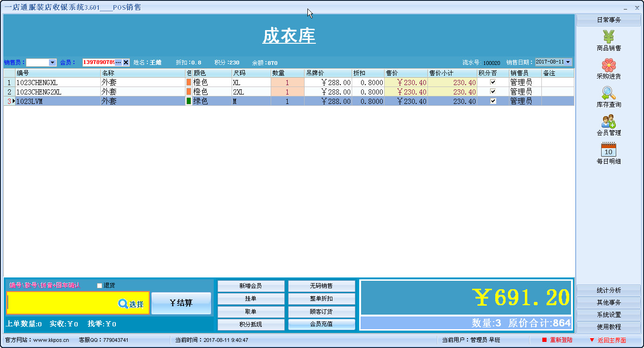Open 会员管理 member management icon
The height and width of the screenshot is (348, 644).
click(608, 121)
